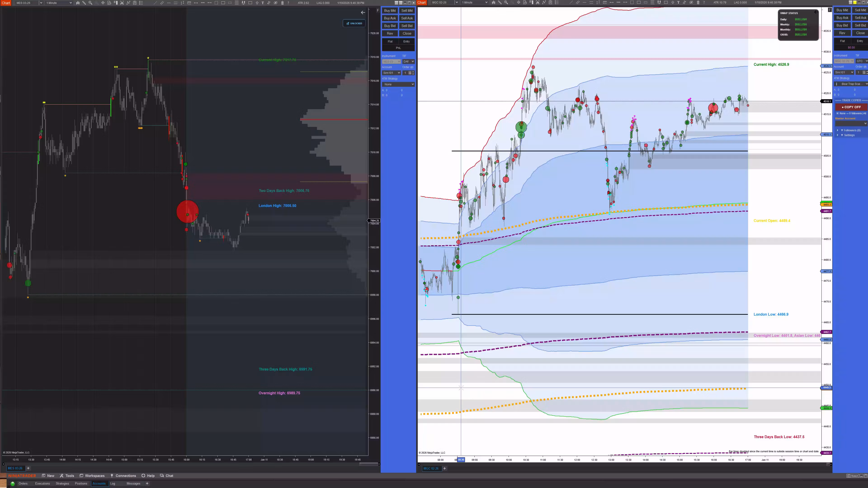Click the Close button in Chart Trader
Screen dimensions: 868x488
(x=407, y=33)
